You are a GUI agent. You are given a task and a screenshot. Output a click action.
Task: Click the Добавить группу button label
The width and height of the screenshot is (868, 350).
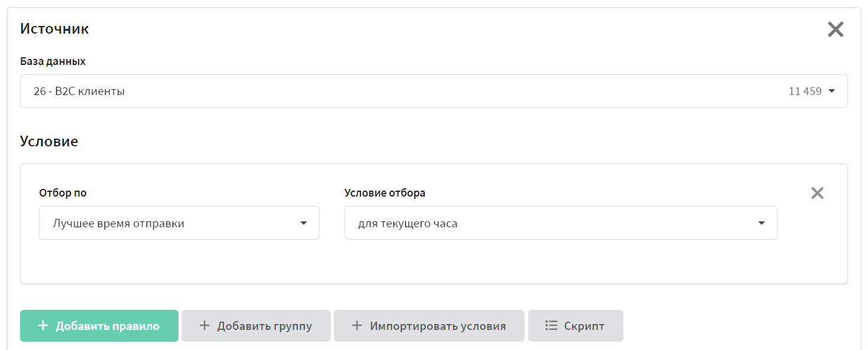[264, 326]
